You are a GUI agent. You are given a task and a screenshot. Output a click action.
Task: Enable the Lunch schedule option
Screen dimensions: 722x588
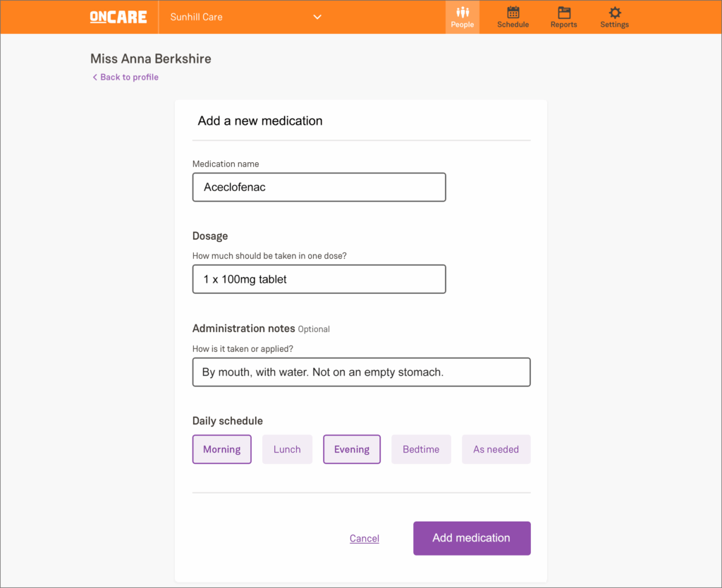287,449
